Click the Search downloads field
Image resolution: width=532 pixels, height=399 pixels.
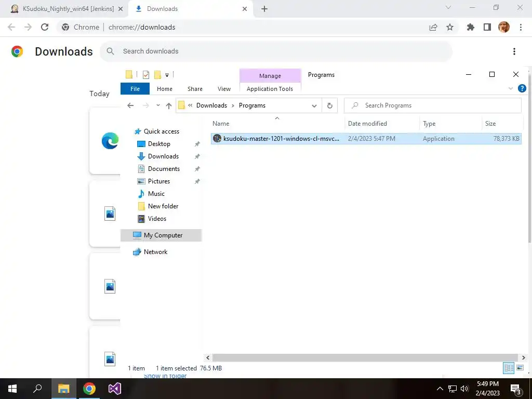pos(276,51)
